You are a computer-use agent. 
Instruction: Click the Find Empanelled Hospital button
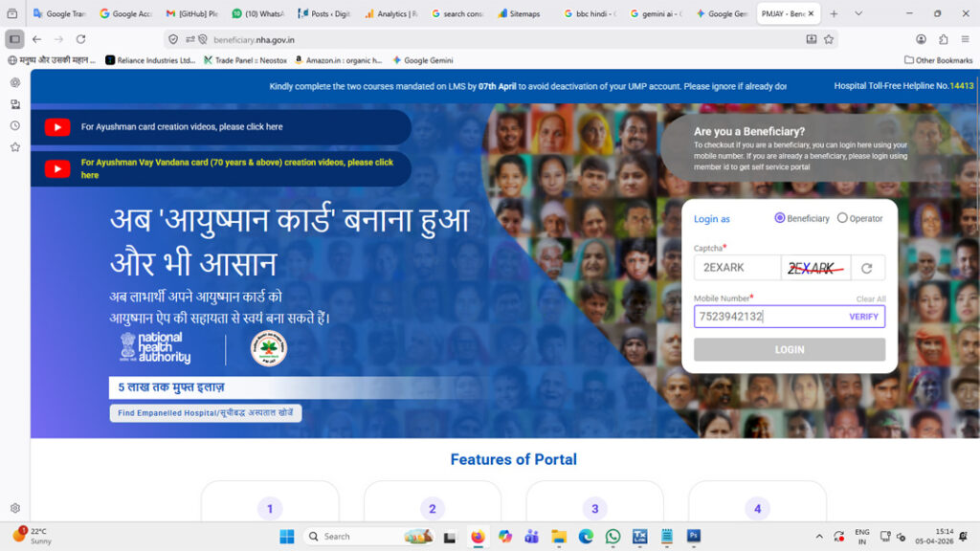click(206, 413)
